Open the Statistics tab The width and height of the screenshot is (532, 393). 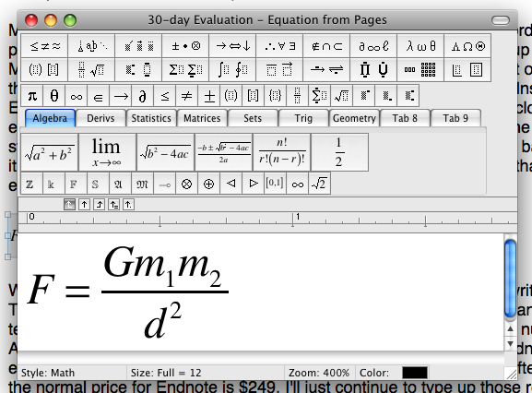pyautogui.click(x=151, y=118)
